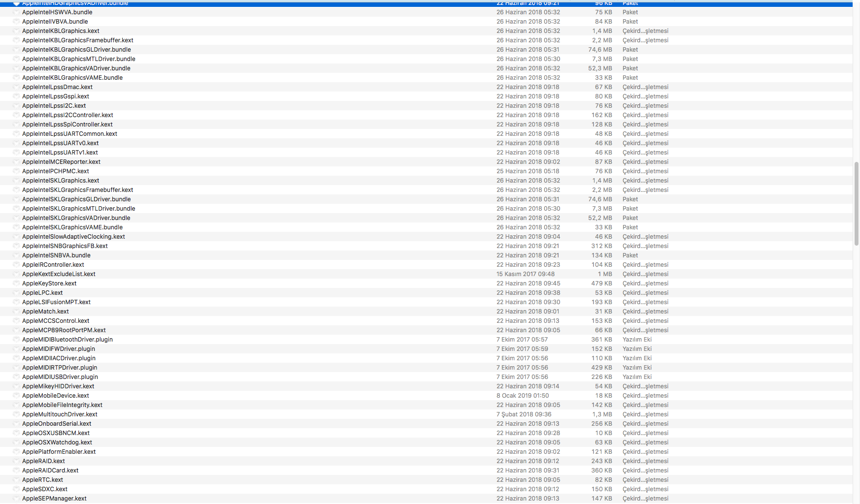Select the AppleIntelLpssDmac.kext file icon

(16, 87)
